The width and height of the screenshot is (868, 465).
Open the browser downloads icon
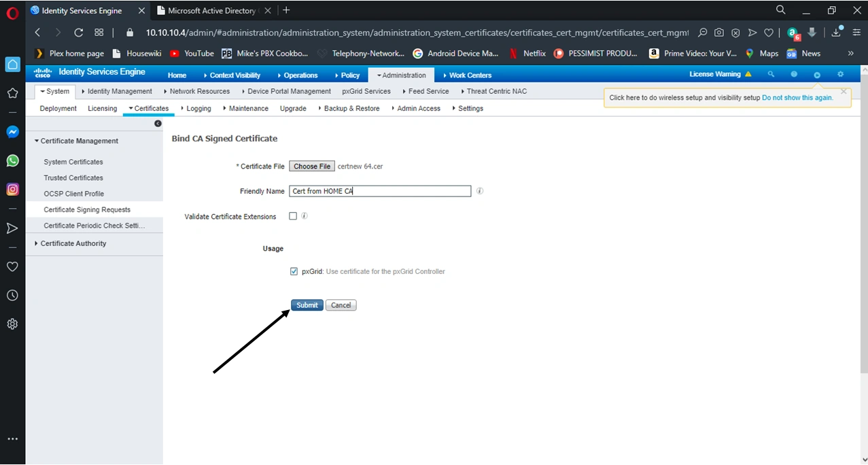click(837, 31)
